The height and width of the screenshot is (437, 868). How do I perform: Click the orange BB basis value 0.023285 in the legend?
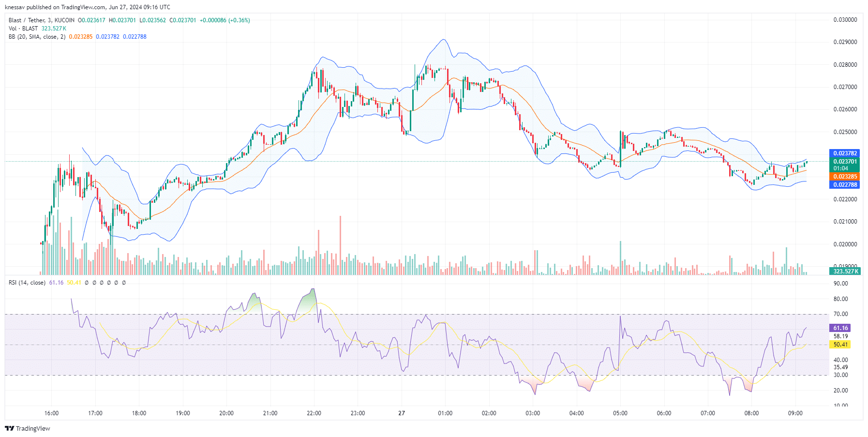click(81, 37)
